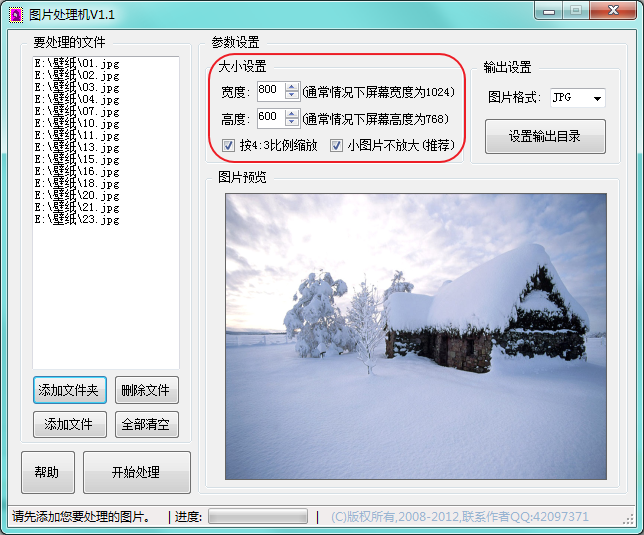The width and height of the screenshot is (644, 535).
Task: Increase height with the up spinner arrow
Action: coord(292,114)
